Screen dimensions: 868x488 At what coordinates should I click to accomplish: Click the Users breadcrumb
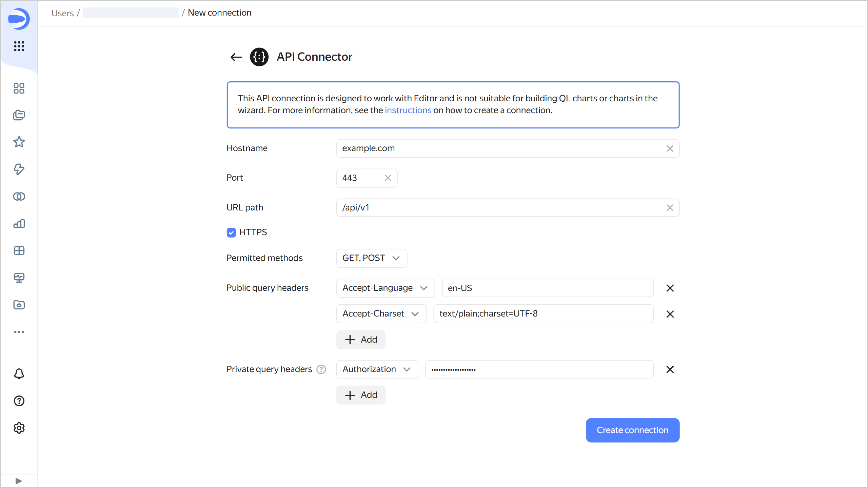tap(62, 13)
